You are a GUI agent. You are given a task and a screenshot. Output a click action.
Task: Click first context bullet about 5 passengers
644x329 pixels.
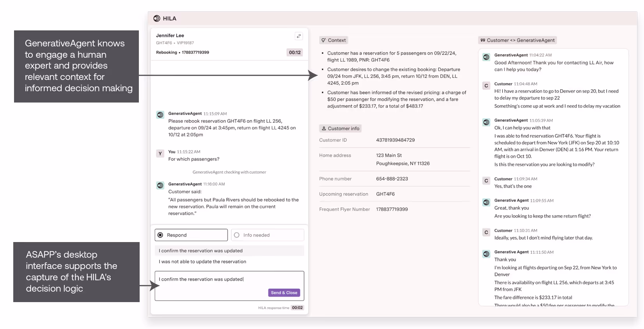pyautogui.click(x=392, y=57)
